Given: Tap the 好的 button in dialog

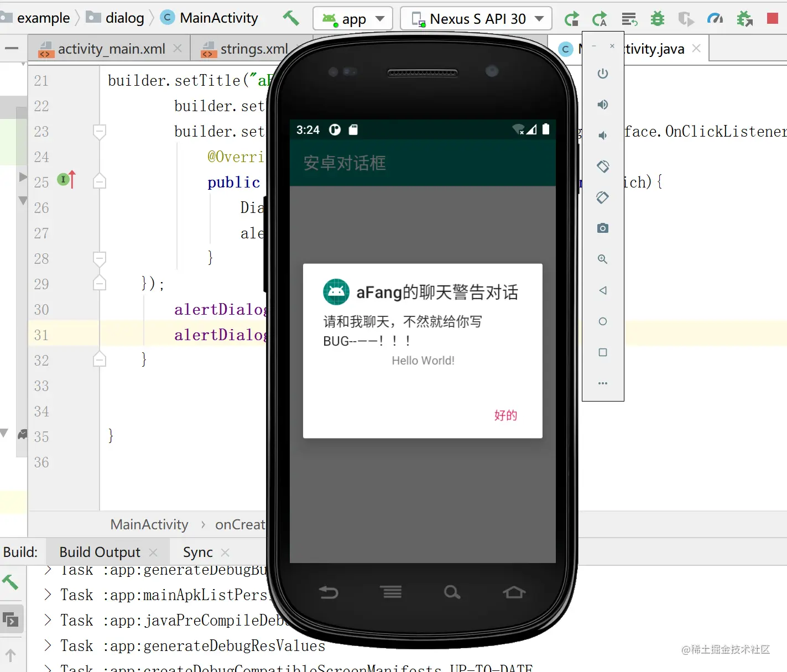Looking at the screenshot, I should click(x=505, y=415).
